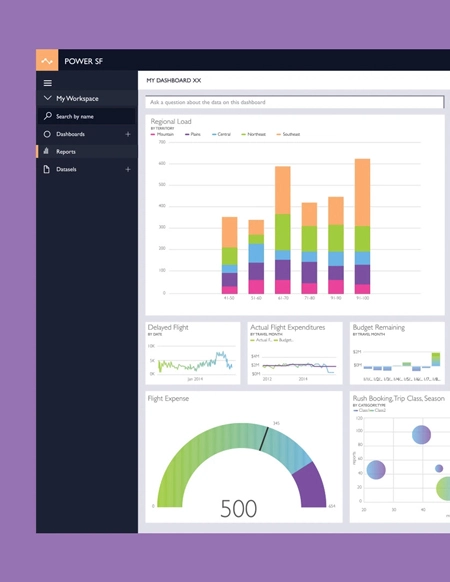Click the 41-50 stacked bar
The width and height of the screenshot is (450, 582).
[229, 255]
